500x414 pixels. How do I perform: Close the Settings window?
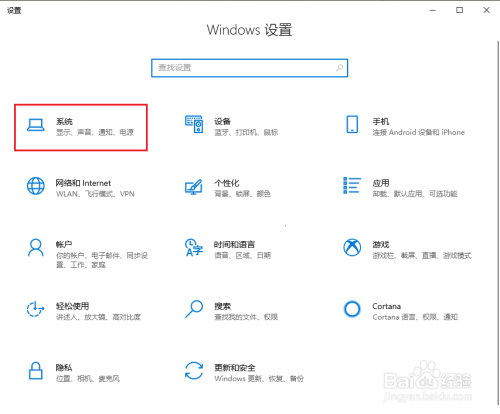click(486, 10)
